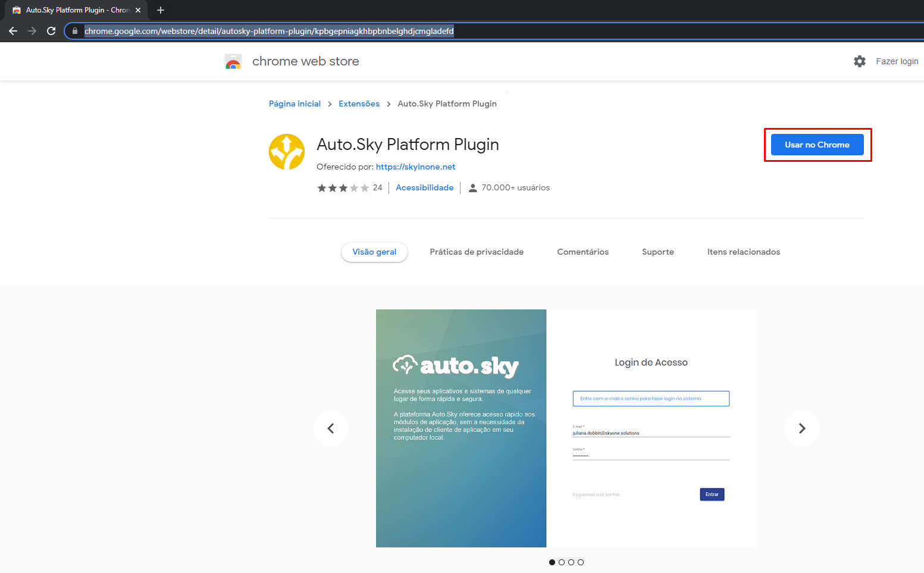Show previous screenshot with left chevron

(331, 428)
